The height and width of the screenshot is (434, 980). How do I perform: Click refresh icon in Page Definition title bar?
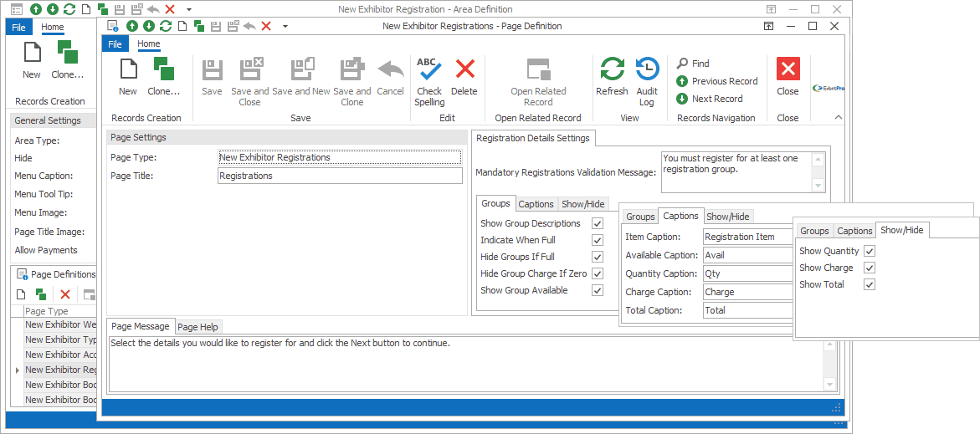tap(166, 26)
